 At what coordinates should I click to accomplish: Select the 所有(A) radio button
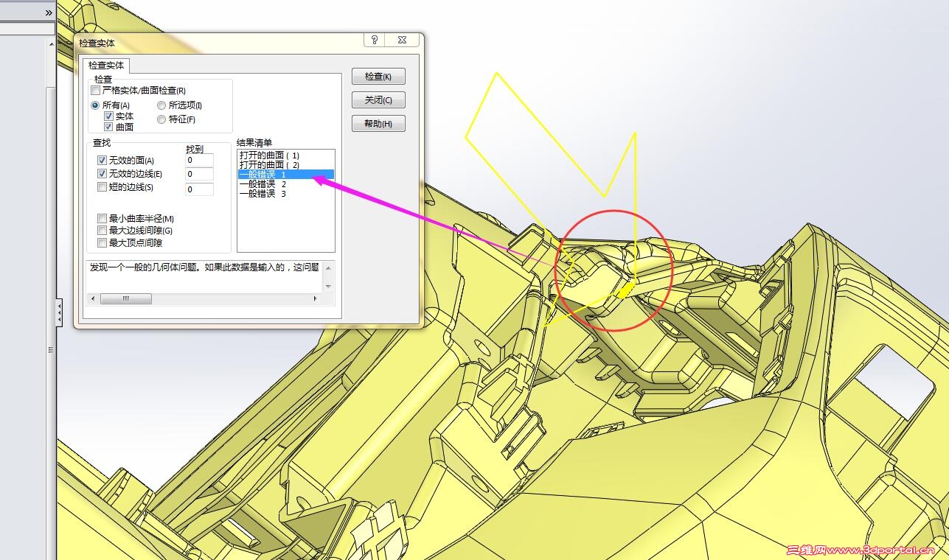click(x=95, y=105)
